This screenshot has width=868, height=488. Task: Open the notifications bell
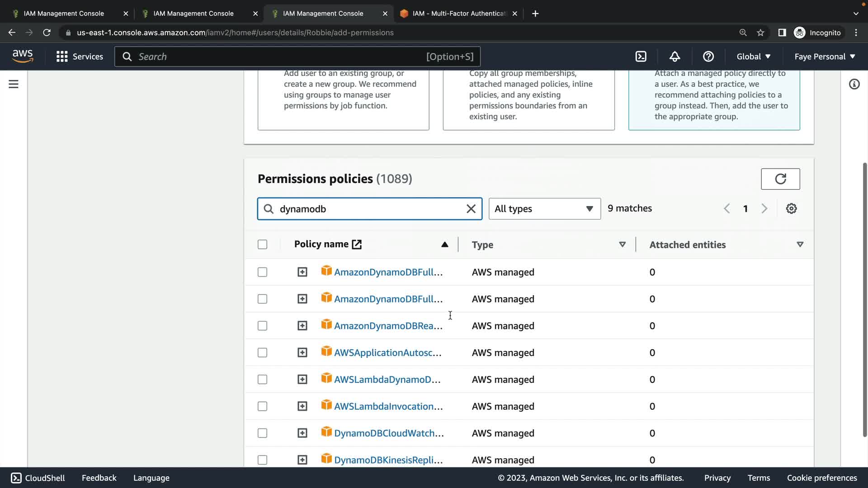coord(675,56)
